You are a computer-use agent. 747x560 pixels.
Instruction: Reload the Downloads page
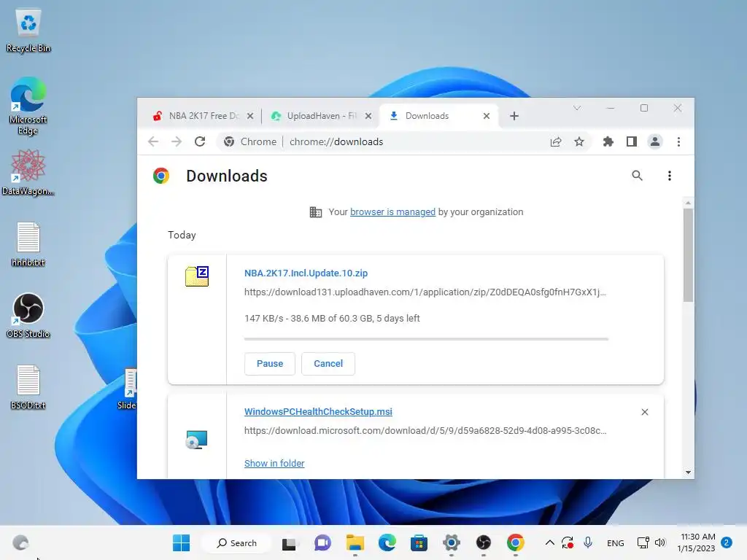[x=200, y=141]
